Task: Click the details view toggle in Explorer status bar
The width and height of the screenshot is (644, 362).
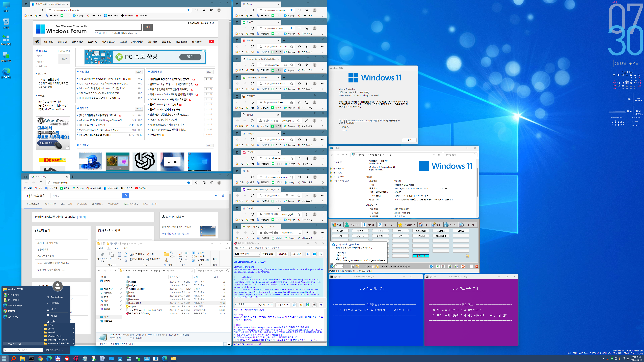Action: pyautogui.click(x=225, y=344)
